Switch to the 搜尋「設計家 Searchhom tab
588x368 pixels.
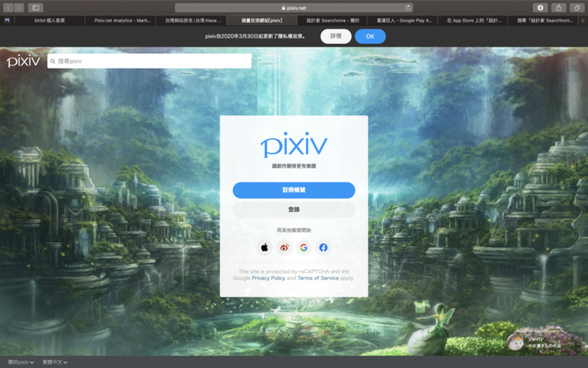[x=543, y=20]
